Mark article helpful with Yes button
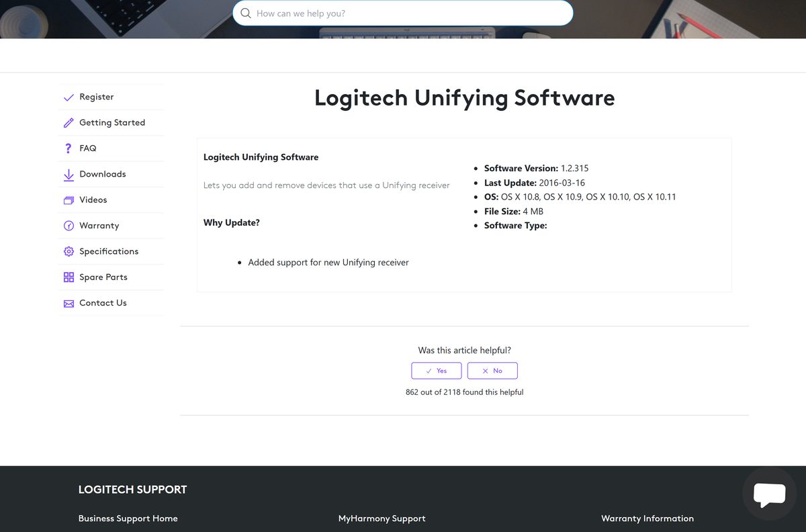The width and height of the screenshot is (806, 532). tap(437, 371)
